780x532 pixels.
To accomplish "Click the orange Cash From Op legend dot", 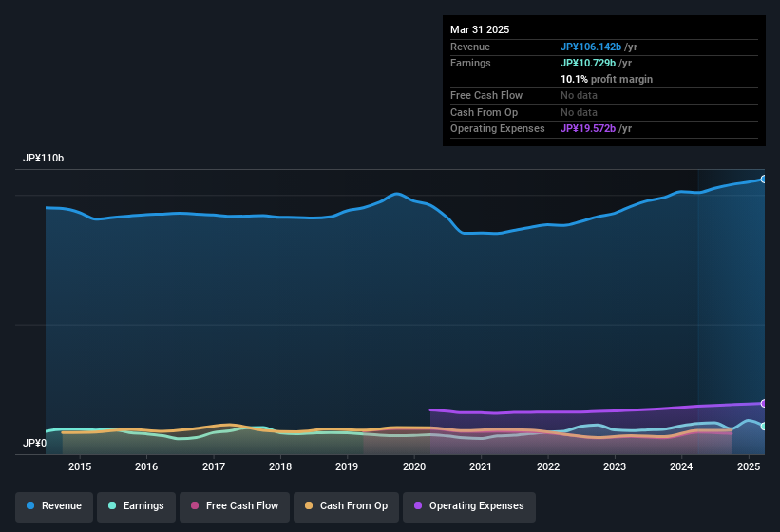I will click(309, 505).
